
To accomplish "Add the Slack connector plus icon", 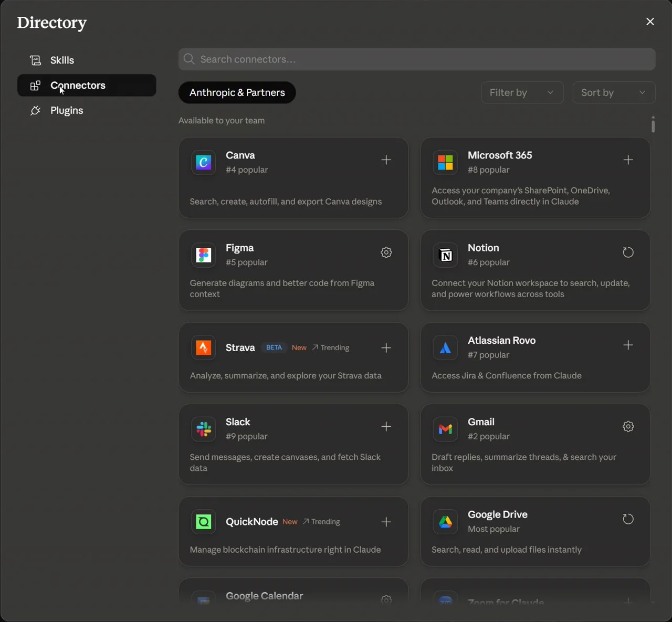I will 386,426.
